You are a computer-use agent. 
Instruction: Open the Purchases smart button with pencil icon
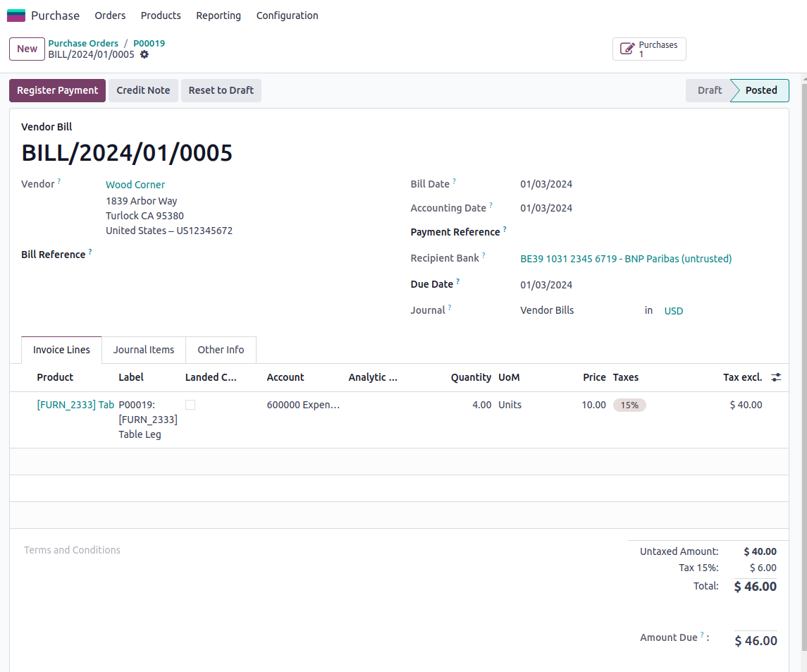point(648,49)
